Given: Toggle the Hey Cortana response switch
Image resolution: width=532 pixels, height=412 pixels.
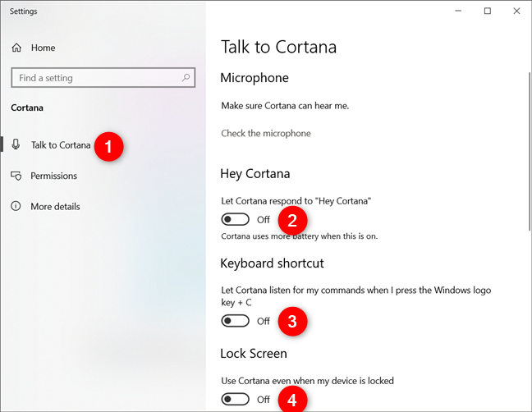Looking at the screenshot, I should click(x=235, y=219).
